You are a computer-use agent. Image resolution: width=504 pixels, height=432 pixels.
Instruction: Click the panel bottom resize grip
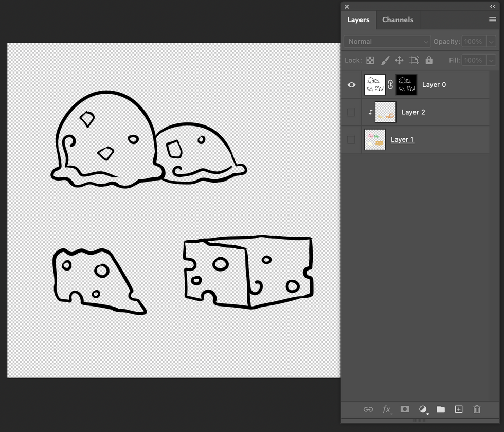click(420, 421)
